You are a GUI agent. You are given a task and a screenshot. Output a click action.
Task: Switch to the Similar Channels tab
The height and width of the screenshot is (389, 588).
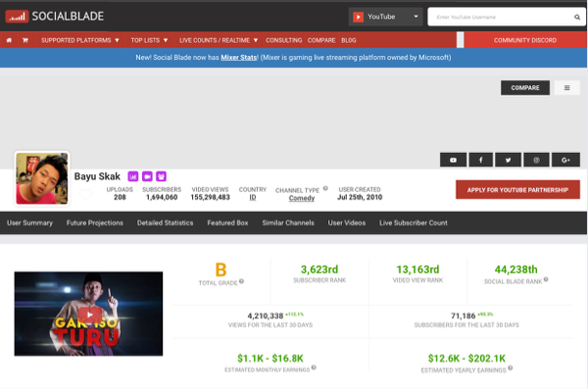tap(288, 222)
